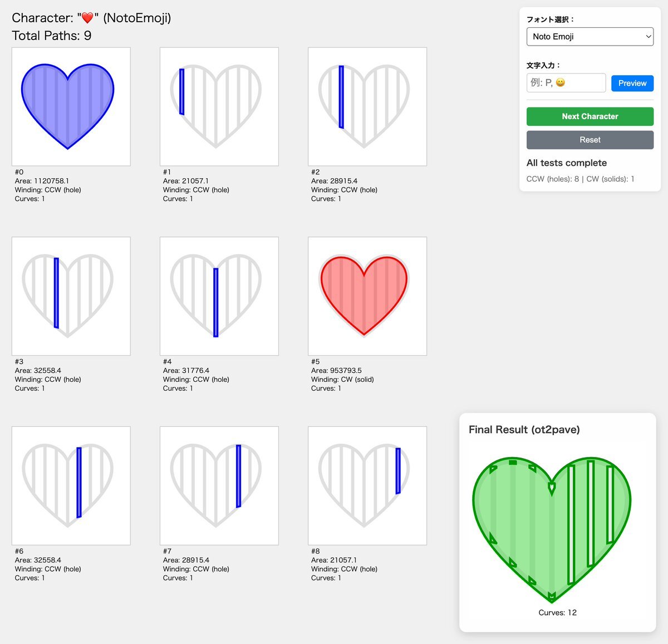Open the Noto Emoji font dropdown
Image resolution: width=668 pixels, height=644 pixels.
[x=590, y=37]
